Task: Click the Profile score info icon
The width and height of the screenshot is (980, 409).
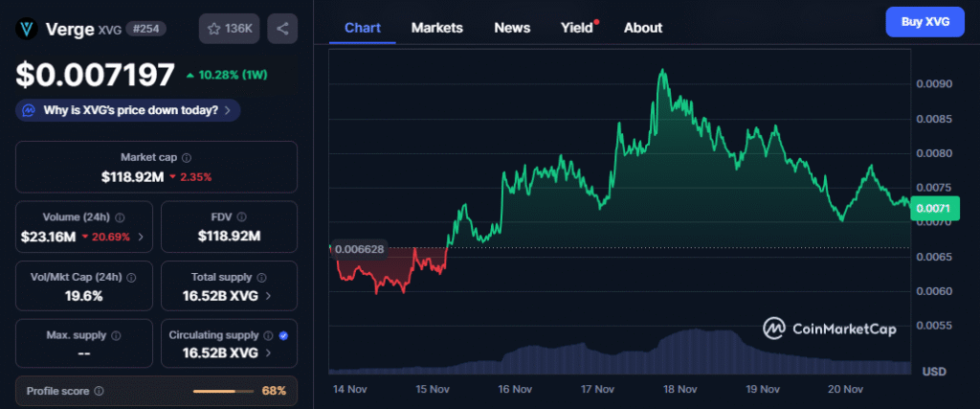Action: (99, 391)
